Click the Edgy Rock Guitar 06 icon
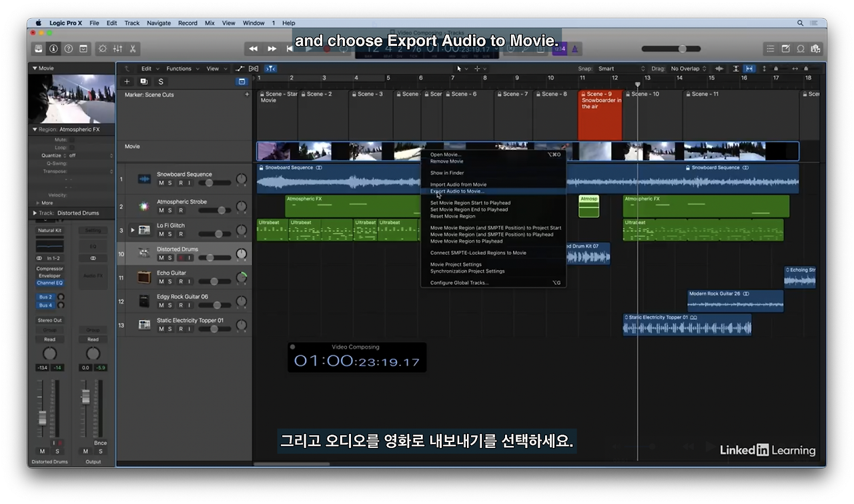The width and height of the screenshot is (854, 504). point(144,301)
